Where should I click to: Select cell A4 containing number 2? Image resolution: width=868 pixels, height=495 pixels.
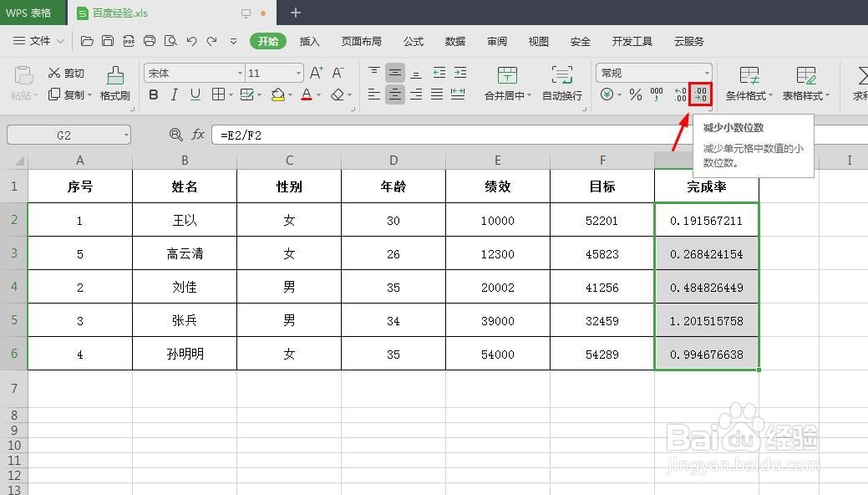[79, 287]
